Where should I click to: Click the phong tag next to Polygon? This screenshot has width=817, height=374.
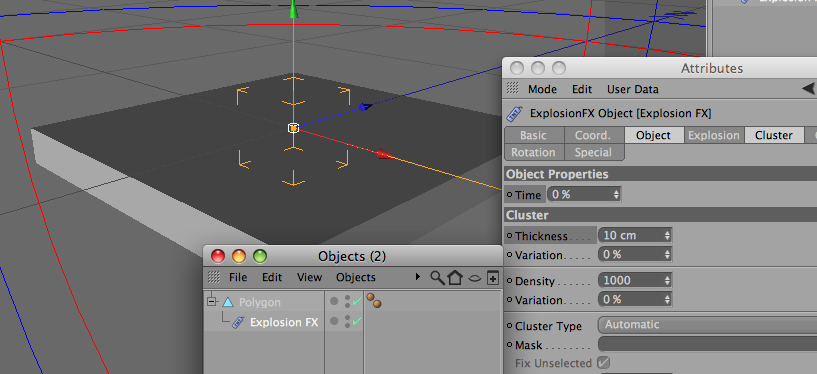(374, 301)
